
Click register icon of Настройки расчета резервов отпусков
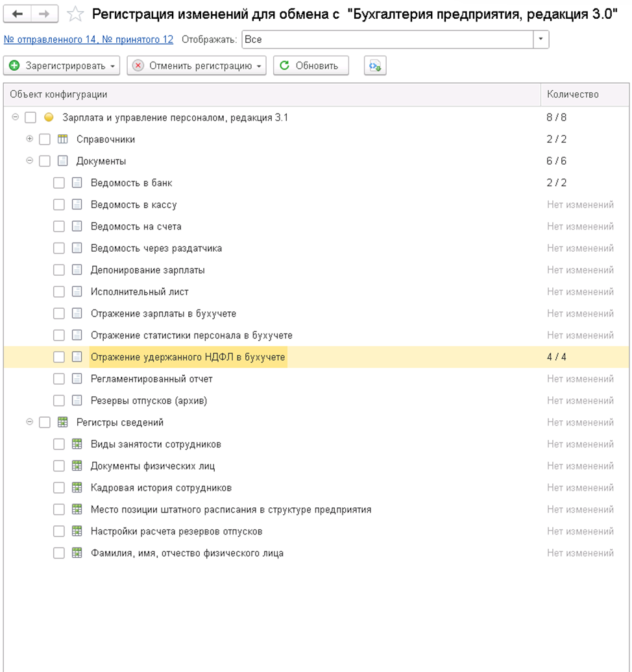pos(77,531)
